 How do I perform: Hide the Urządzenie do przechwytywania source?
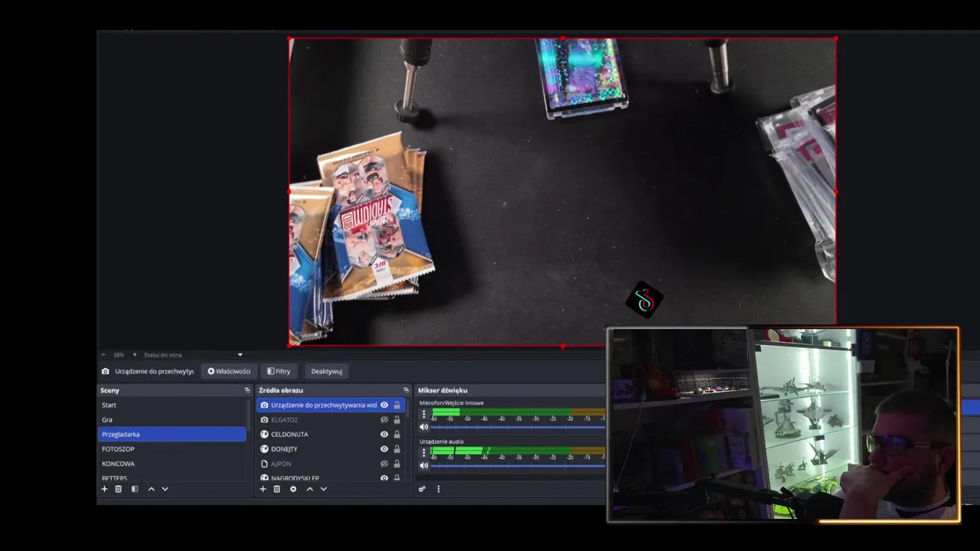pos(384,405)
